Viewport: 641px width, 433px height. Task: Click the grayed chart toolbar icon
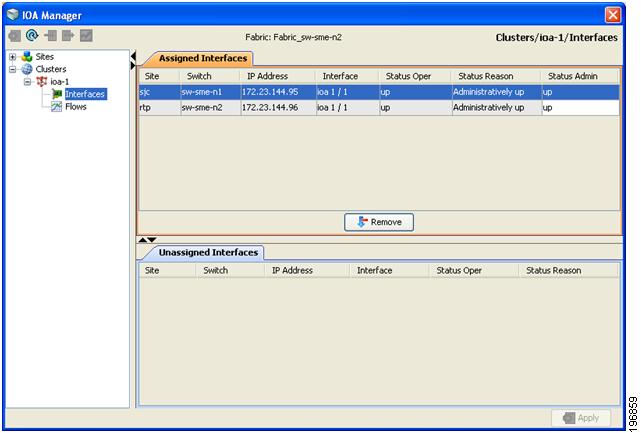point(86,36)
